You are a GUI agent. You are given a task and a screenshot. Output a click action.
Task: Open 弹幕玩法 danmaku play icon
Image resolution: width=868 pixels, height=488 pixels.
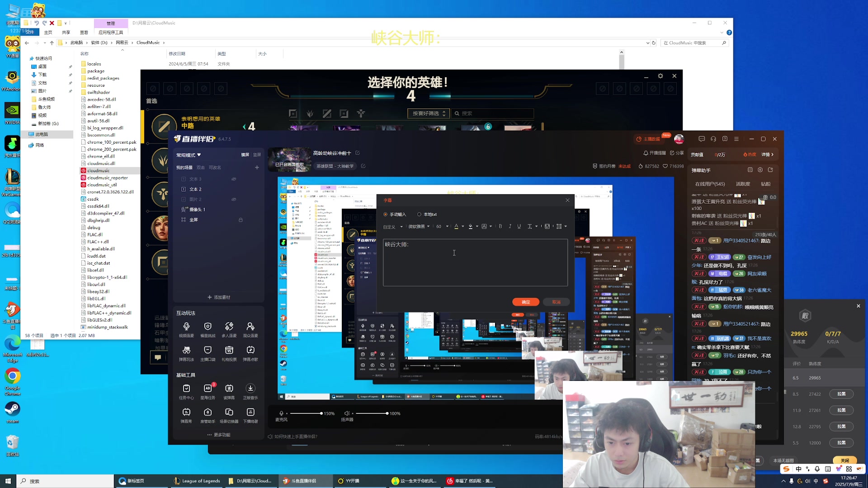click(186, 353)
